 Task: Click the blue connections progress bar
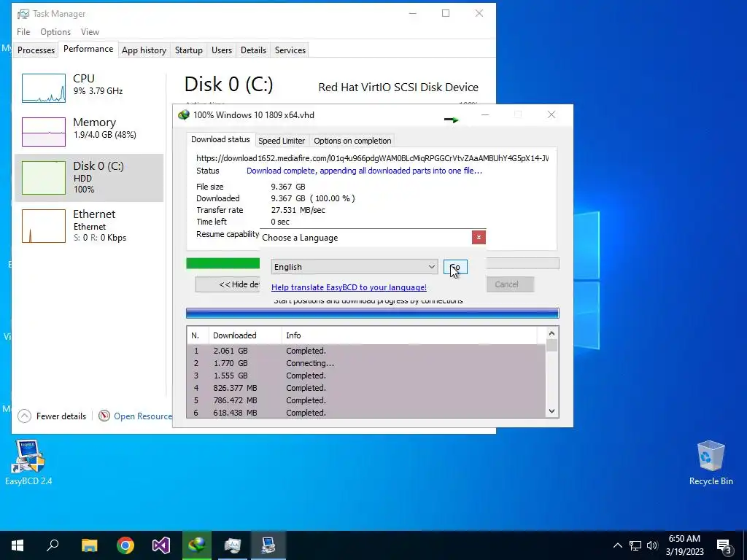tap(372, 313)
